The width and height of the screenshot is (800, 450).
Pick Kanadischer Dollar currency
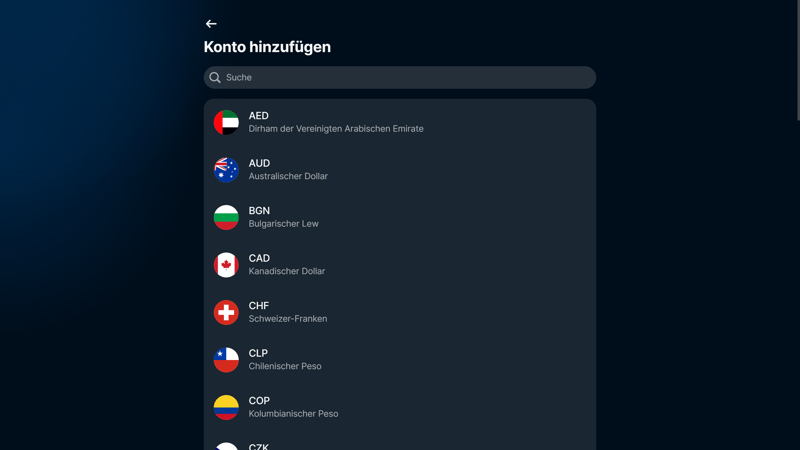point(286,271)
